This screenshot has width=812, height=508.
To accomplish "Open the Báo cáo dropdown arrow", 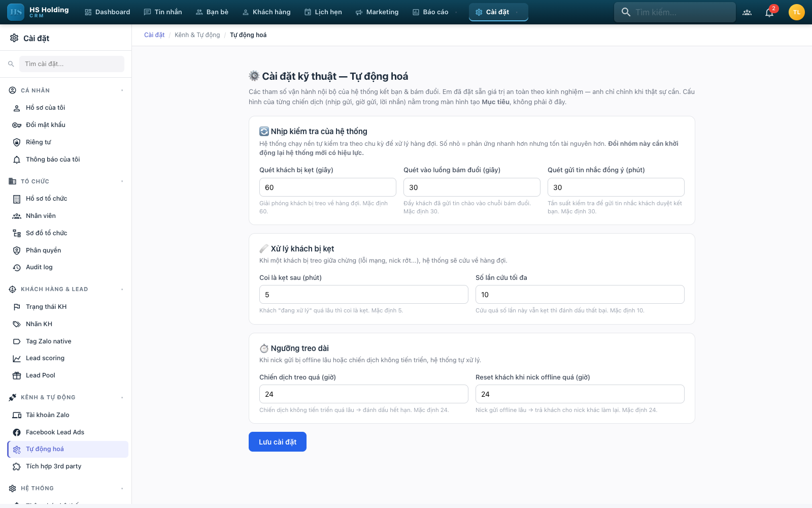I will [x=456, y=12].
